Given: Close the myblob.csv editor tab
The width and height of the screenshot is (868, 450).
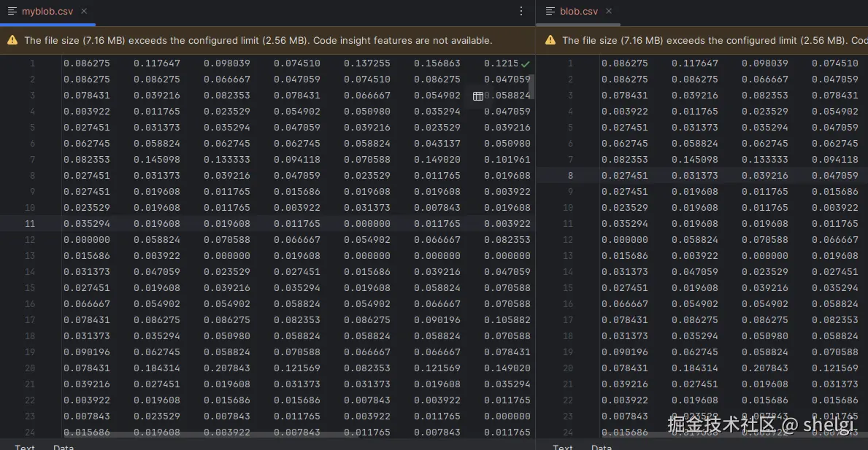Looking at the screenshot, I should [84, 11].
